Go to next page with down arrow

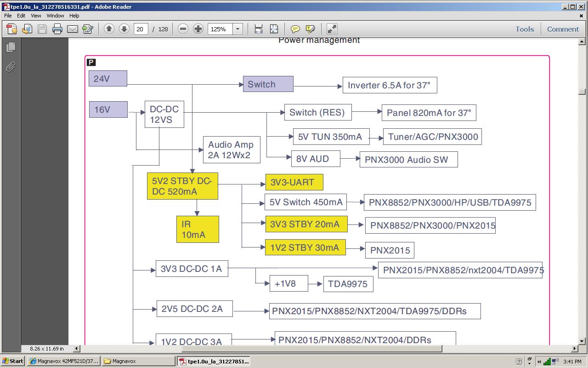point(124,29)
